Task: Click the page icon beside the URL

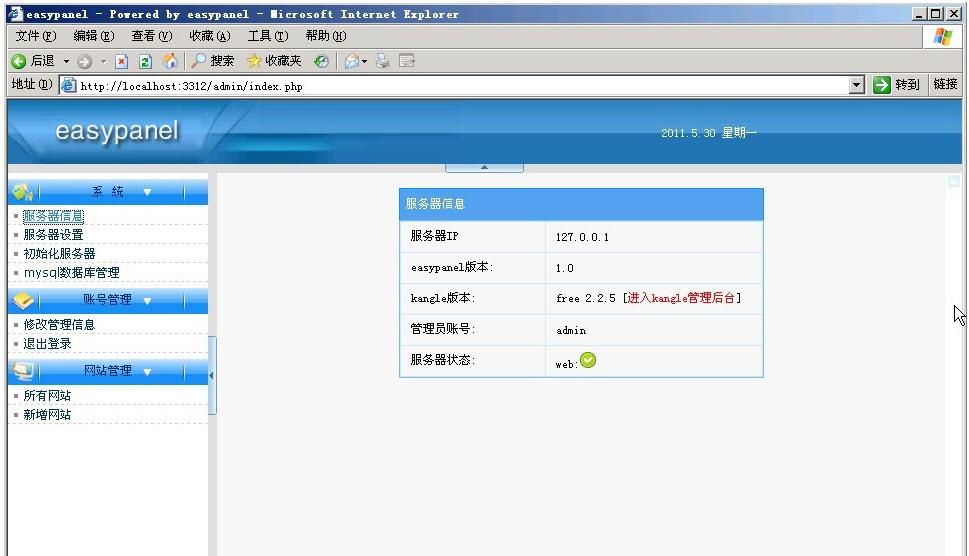Action: click(68, 85)
